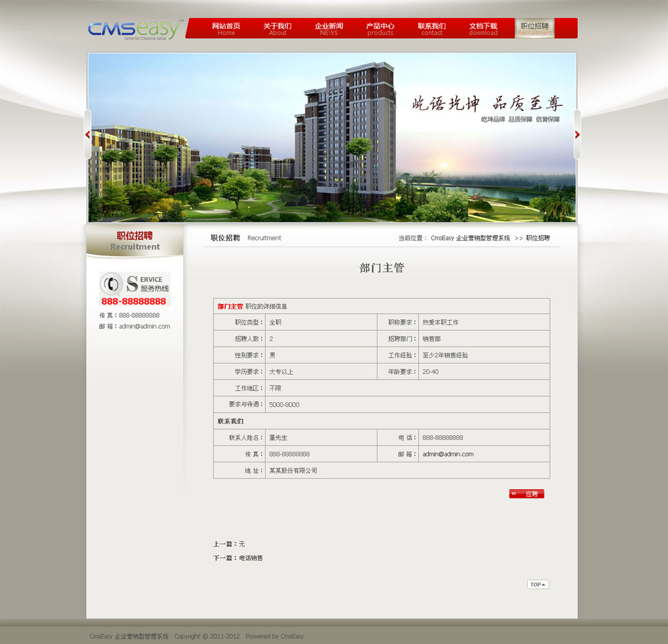Open next post link 电话销售
Viewport: 668px width, 644px height.
click(251, 558)
